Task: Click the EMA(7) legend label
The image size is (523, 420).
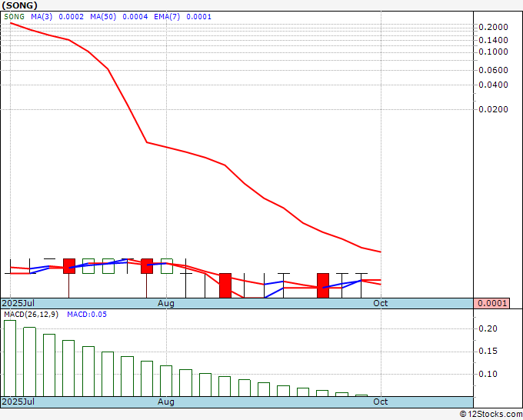Action: click(167, 17)
